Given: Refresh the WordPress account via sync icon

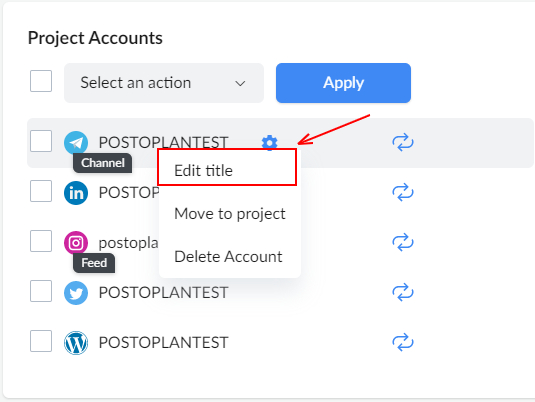Looking at the screenshot, I should [x=403, y=342].
